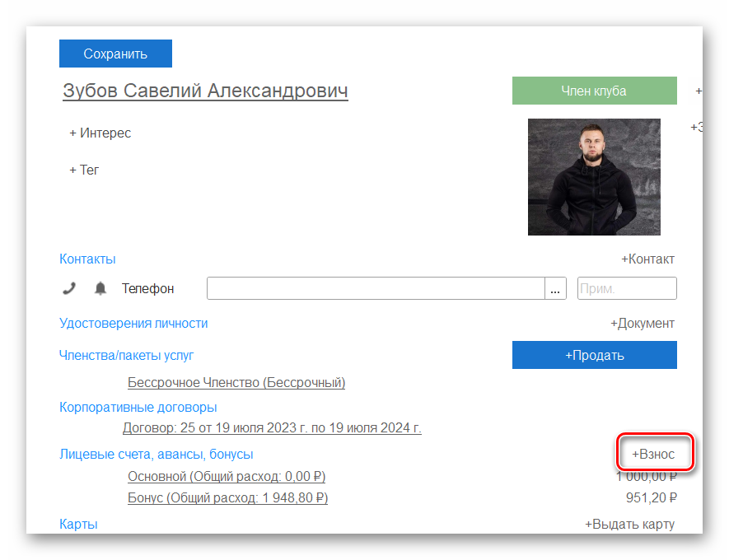
Task: Click the blue Сохранить button
Action: [116, 54]
